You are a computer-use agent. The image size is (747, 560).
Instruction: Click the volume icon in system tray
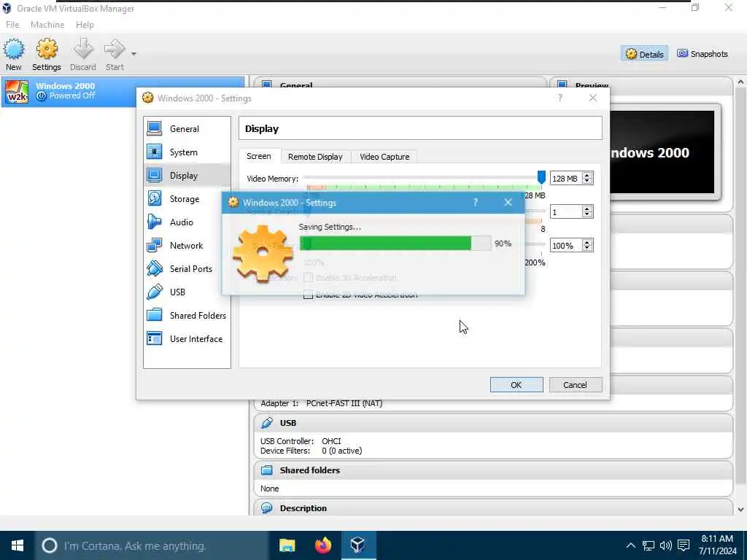tap(666, 545)
